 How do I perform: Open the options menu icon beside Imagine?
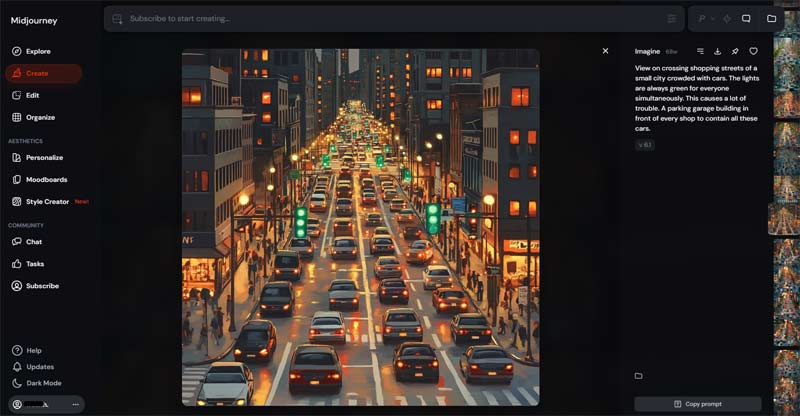[700, 51]
